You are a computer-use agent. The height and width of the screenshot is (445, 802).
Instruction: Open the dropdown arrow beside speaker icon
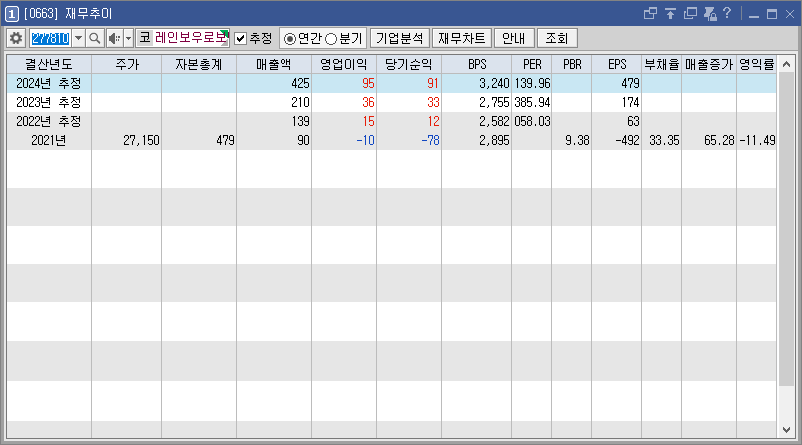coord(128,38)
